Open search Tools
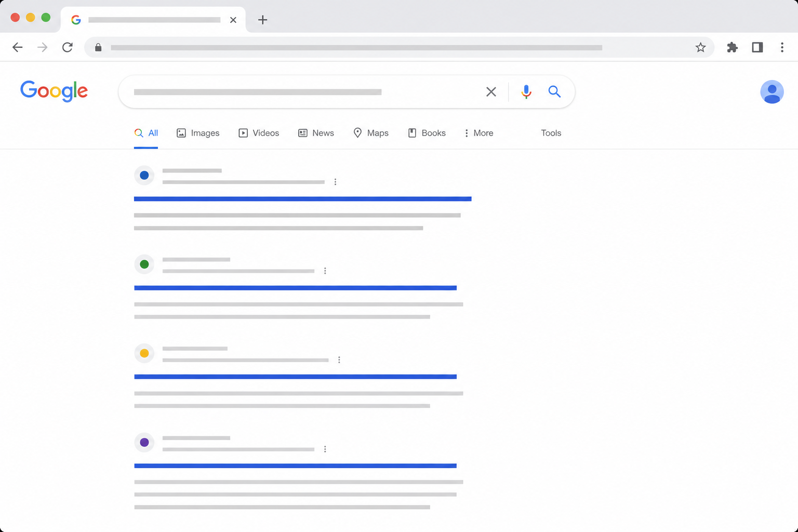The width and height of the screenshot is (798, 532). click(x=551, y=133)
